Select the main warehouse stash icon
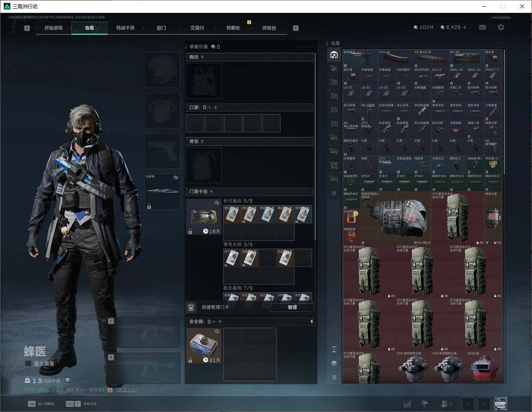The width and height of the screenshot is (532, 412). [334, 55]
